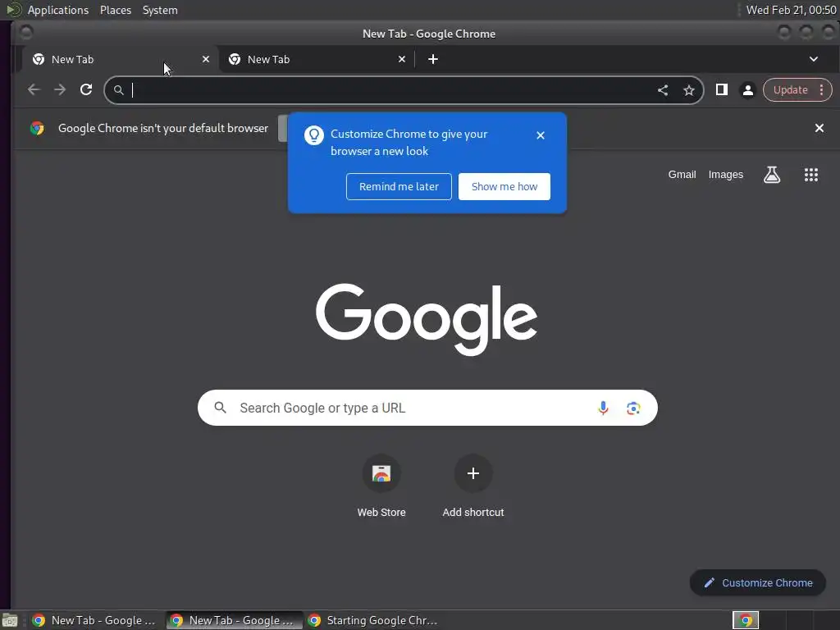The image size is (840, 630).
Task: Reload the current page
Action: click(x=86, y=90)
